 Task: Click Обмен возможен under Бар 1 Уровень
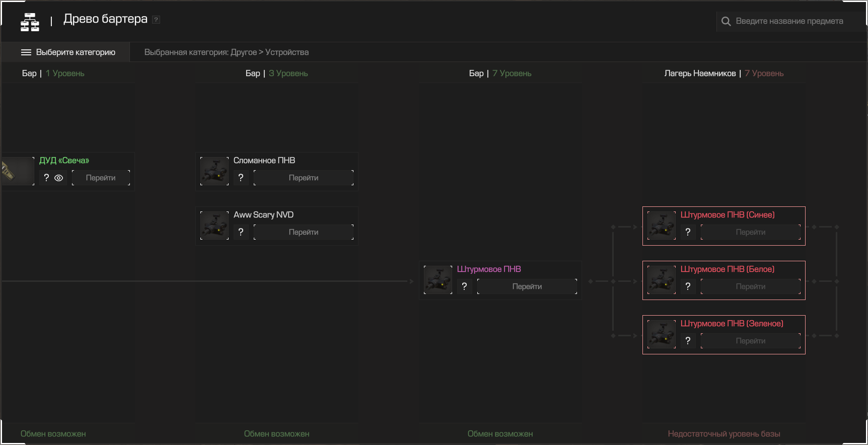click(x=53, y=434)
